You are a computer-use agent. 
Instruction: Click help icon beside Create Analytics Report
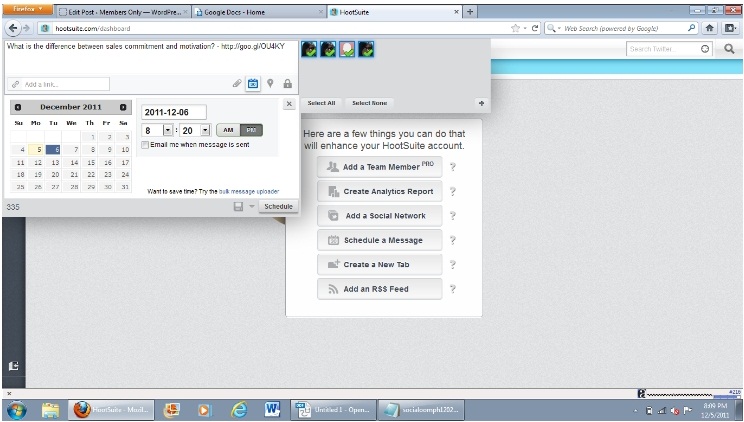click(x=453, y=191)
